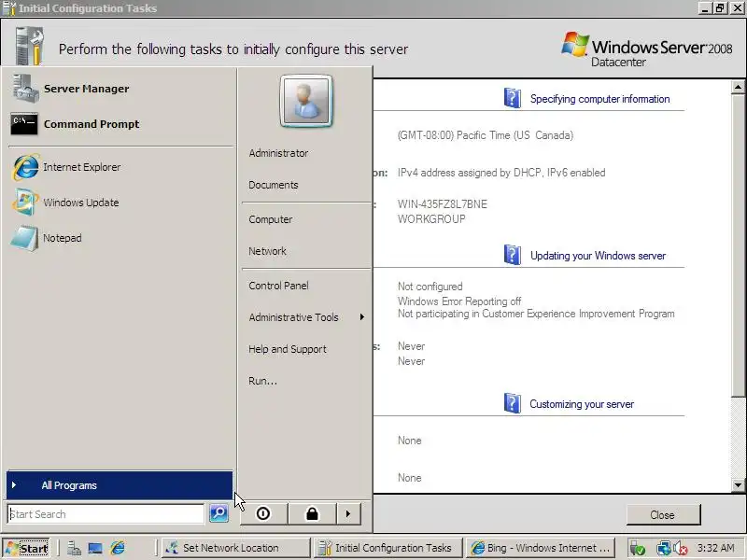The height and width of the screenshot is (560, 747).
Task: Click help icon beside Specifying computer information
Action: point(512,98)
